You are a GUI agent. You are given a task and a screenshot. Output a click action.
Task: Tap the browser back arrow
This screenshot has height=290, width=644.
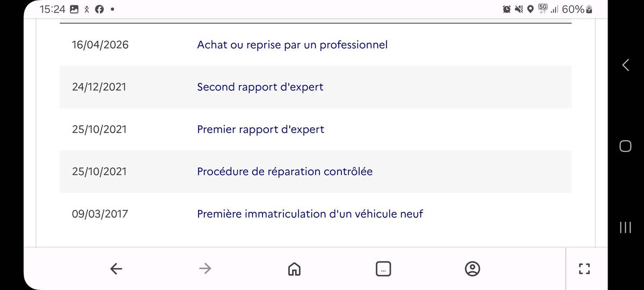[x=116, y=269]
